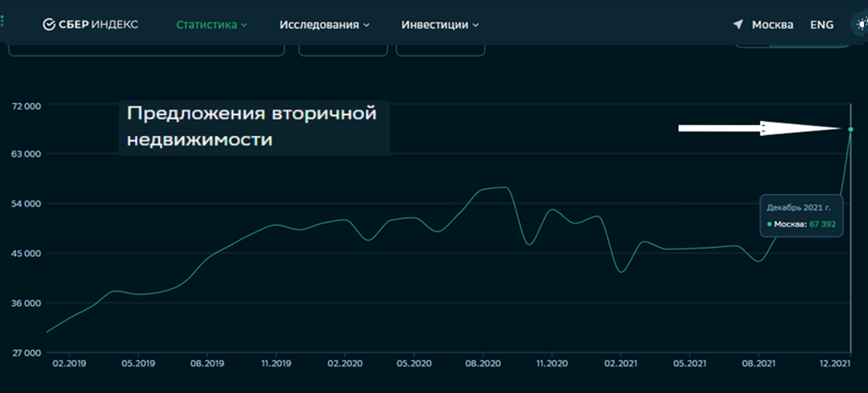The height and width of the screenshot is (393, 868).
Task: Click the 05.2019 x-axis label
Action: click(x=137, y=364)
